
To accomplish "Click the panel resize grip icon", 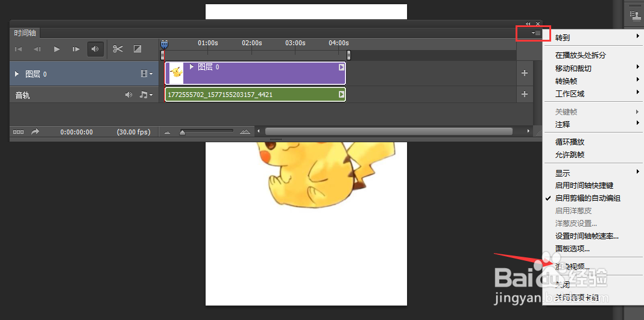I will pyautogui.click(x=538, y=132).
